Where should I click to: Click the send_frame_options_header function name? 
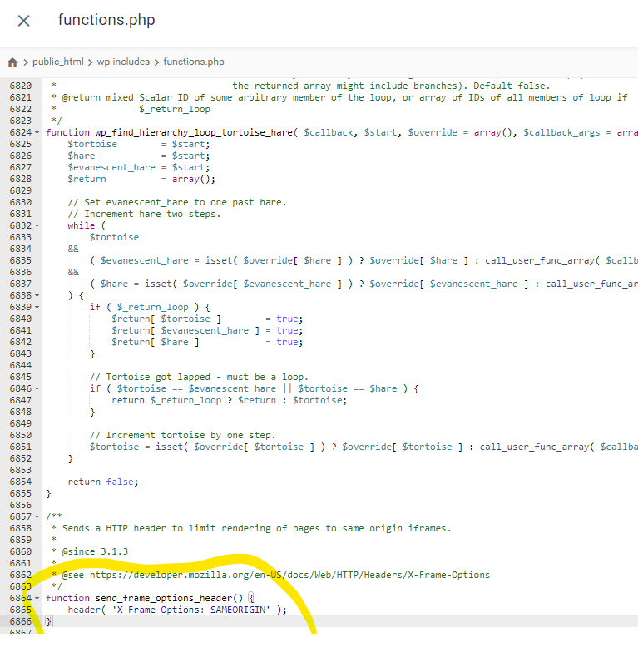click(169, 598)
